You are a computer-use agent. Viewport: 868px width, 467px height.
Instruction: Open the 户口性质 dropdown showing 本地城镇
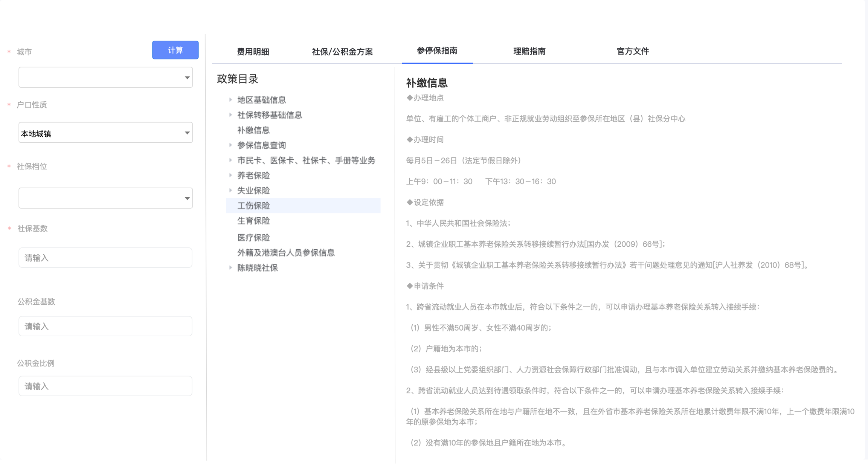[x=105, y=133]
